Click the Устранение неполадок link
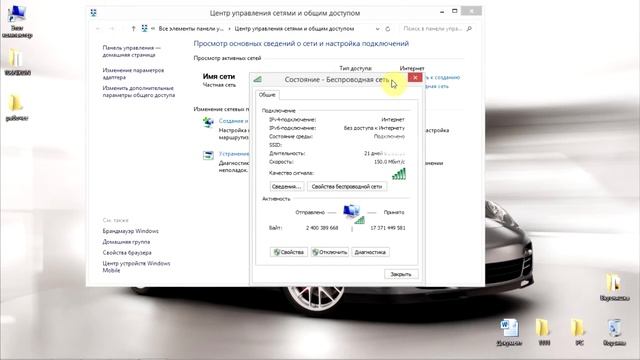Image resolution: width=640 pixels, height=360 pixels. 234,154
